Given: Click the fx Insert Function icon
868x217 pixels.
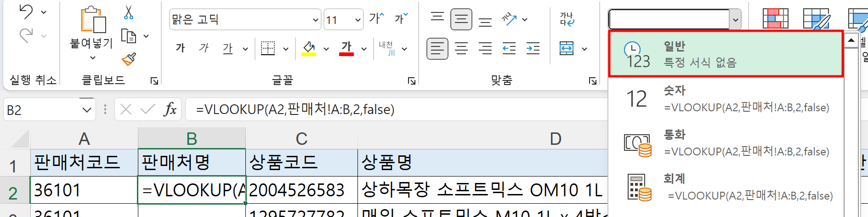Looking at the screenshot, I should (x=170, y=109).
